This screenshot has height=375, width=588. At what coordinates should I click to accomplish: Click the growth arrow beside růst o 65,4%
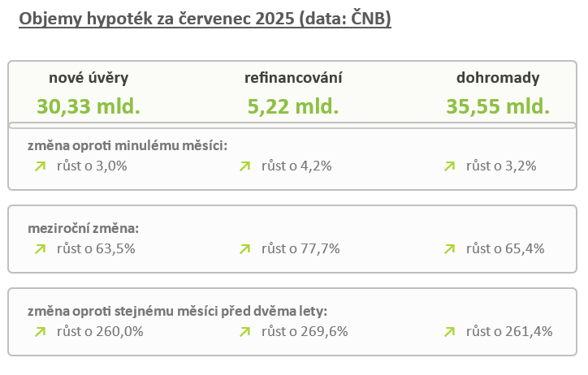coord(449,248)
